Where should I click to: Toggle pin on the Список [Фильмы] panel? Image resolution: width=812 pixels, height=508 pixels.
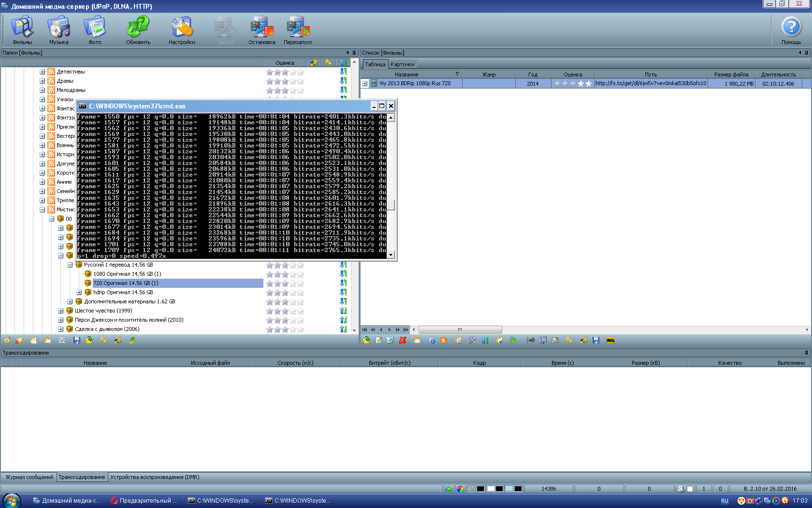[806, 53]
